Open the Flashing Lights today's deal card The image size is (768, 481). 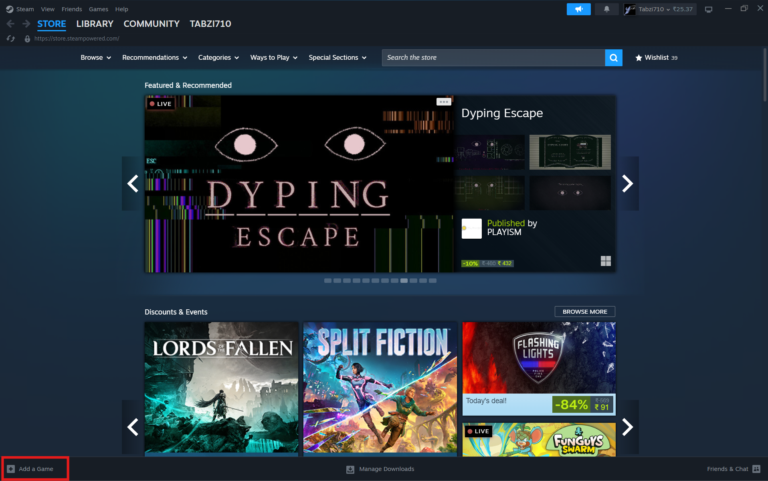pos(539,369)
